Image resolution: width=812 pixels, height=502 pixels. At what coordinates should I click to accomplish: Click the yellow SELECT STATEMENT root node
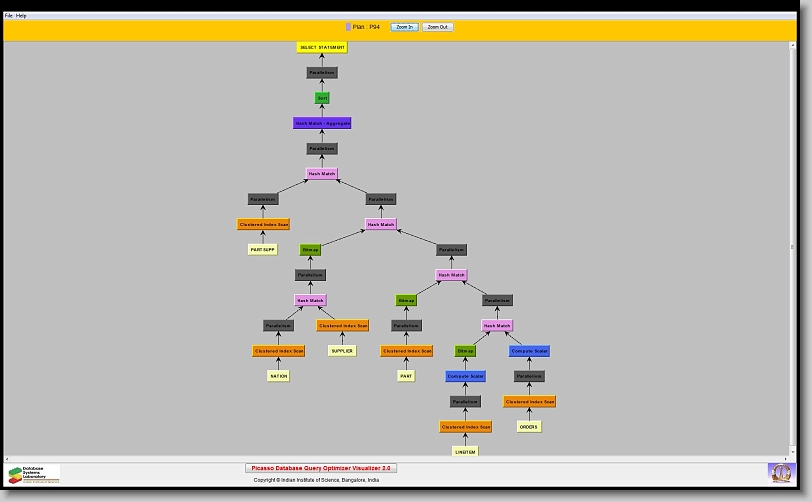tap(322, 47)
